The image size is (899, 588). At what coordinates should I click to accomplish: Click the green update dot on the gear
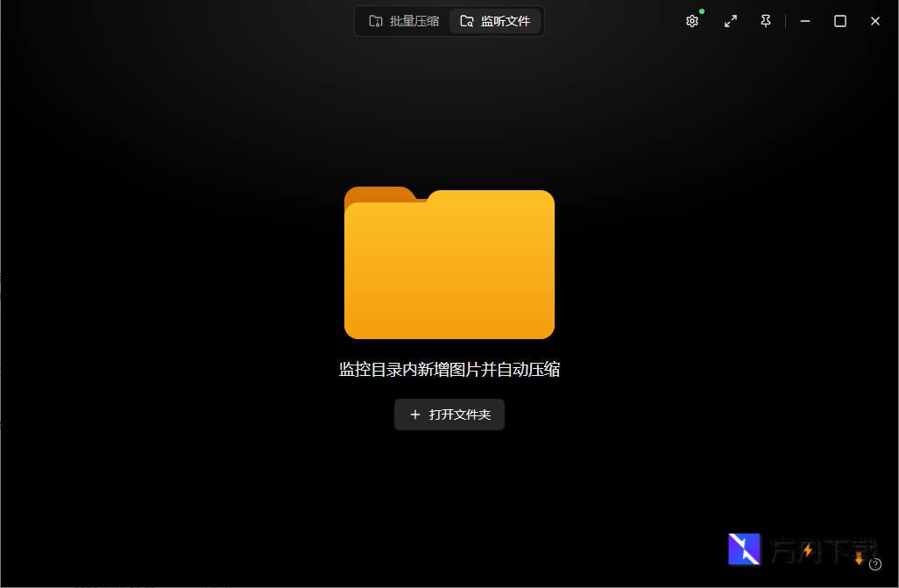coord(701,12)
